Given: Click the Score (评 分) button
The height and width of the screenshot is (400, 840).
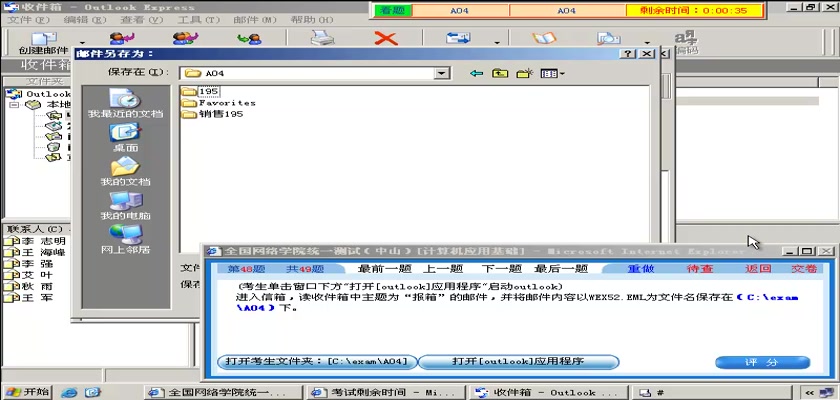Looking at the screenshot, I should [762, 363].
